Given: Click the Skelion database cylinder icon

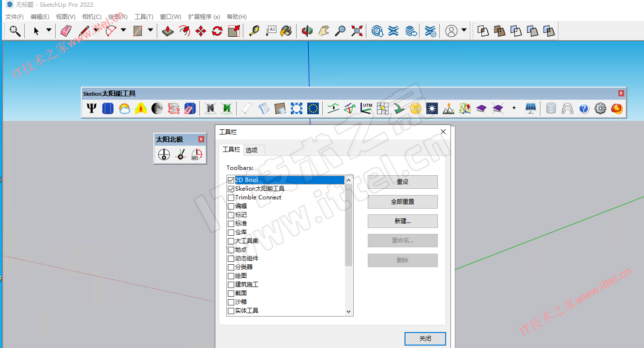Looking at the screenshot, I should tap(551, 108).
